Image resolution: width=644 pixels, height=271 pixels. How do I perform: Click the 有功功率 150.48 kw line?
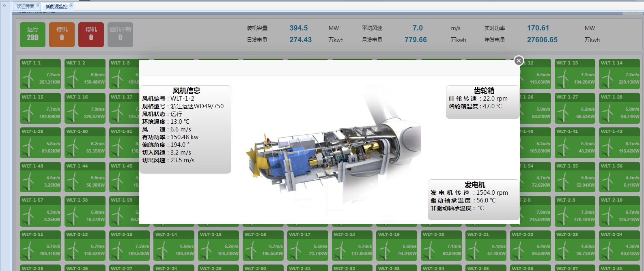pyautogui.click(x=170, y=137)
